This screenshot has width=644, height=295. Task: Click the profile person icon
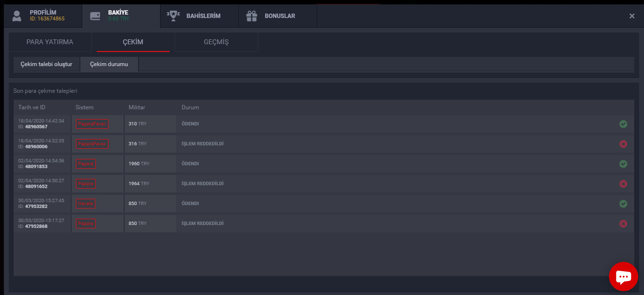(x=17, y=16)
